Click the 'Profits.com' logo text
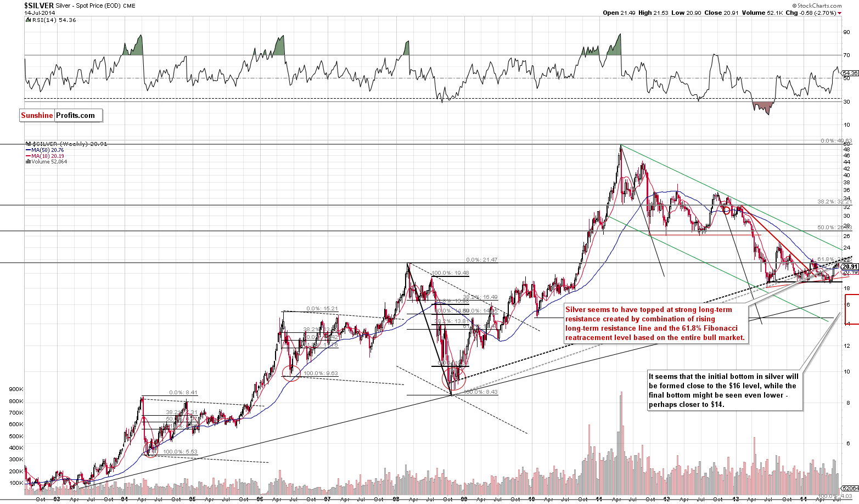The width and height of the screenshot is (859, 504). [75, 115]
